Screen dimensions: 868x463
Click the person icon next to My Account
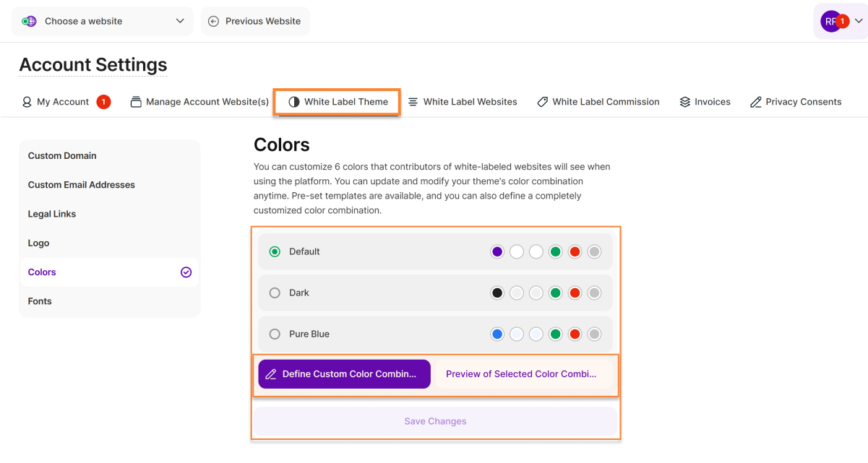(27, 103)
